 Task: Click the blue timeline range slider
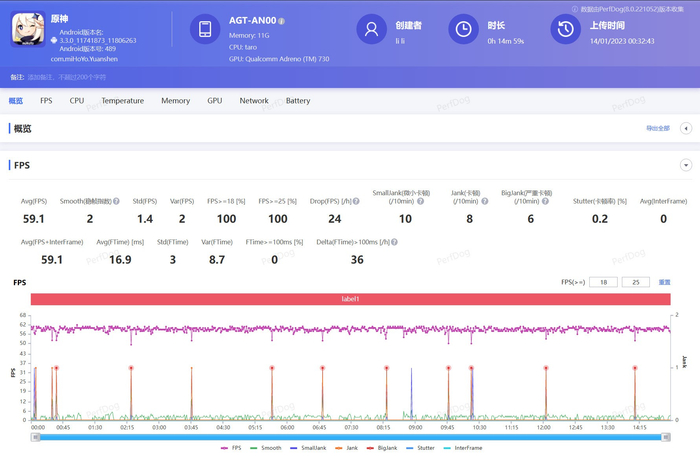coord(350,437)
